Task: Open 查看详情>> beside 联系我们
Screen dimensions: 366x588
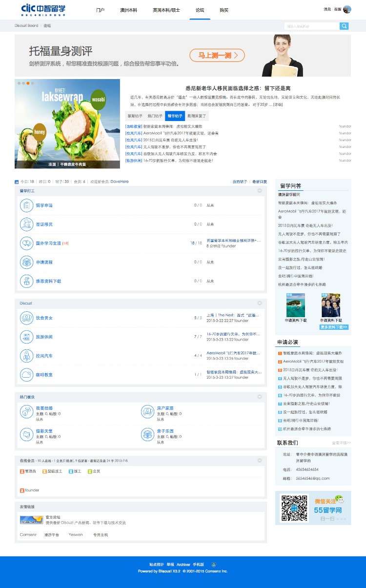Action: [x=341, y=443]
